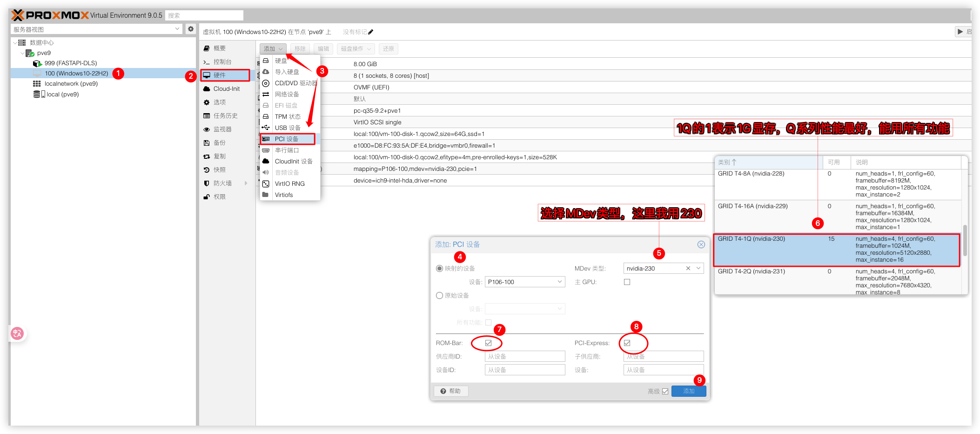Open the Cloud-Init tab

pos(227,88)
